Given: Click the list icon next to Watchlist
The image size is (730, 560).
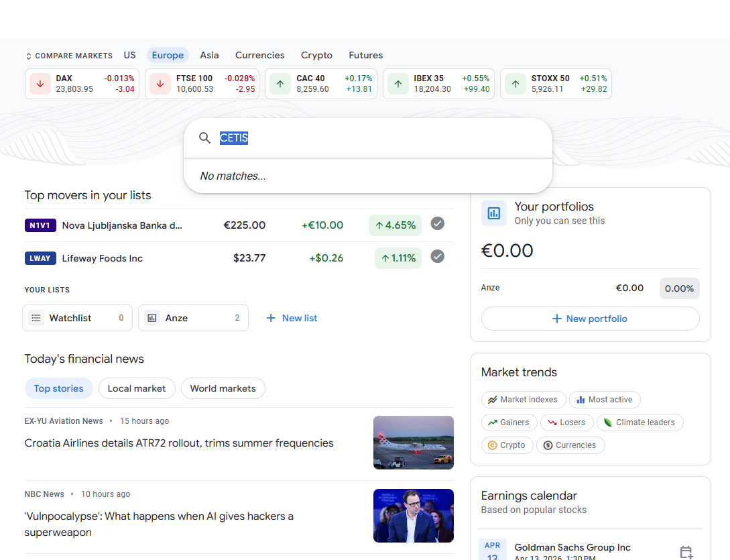Looking at the screenshot, I should pyautogui.click(x=36, y=317).
